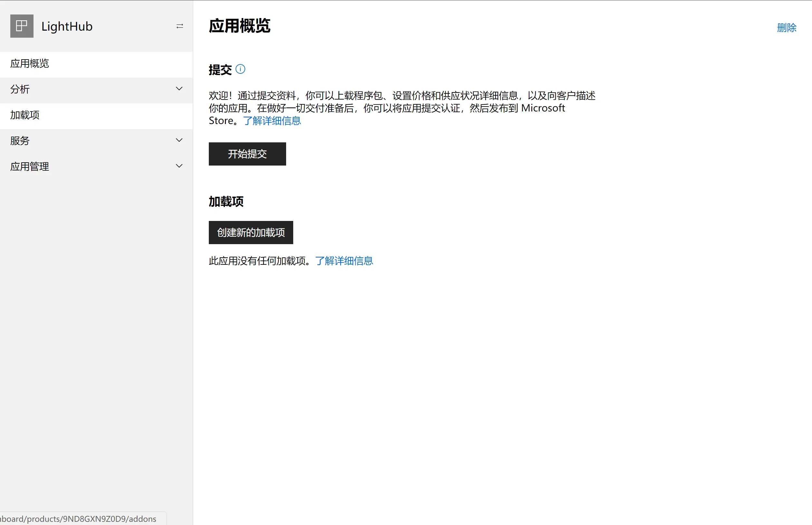
Task: Click the 应用管理 sidebar label
Action: (x=30, y=167)
